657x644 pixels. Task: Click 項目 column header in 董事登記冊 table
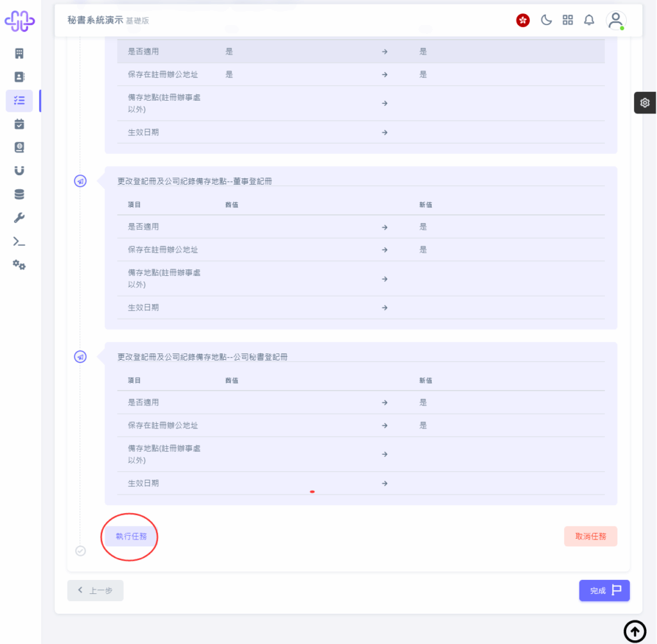pyautogui.click(x=134, y=205)
